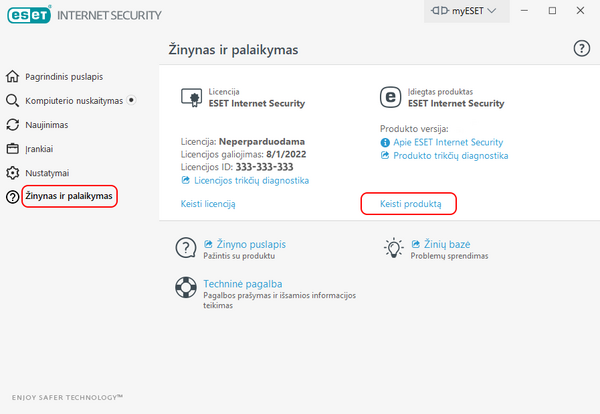Click the light bulb Žinių bazė icon
The width and height of the screenshot is (600, 414).
tap(393, 248)
